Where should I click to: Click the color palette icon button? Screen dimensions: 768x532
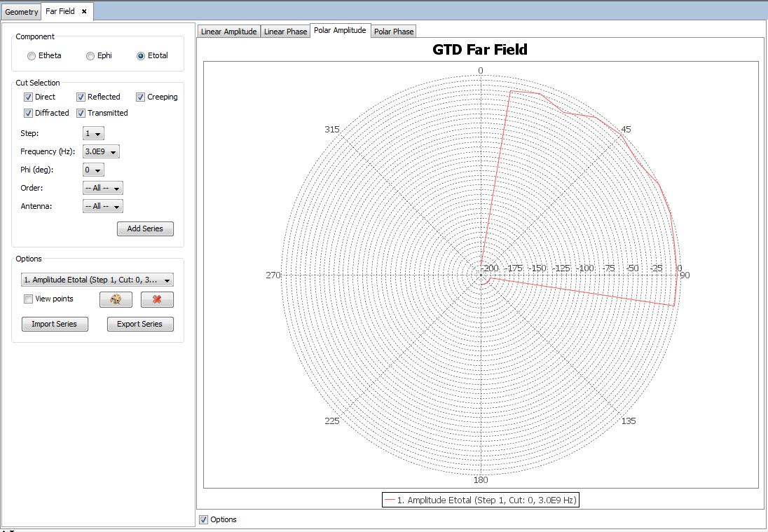pyautogui.click(x=116, y=300)
